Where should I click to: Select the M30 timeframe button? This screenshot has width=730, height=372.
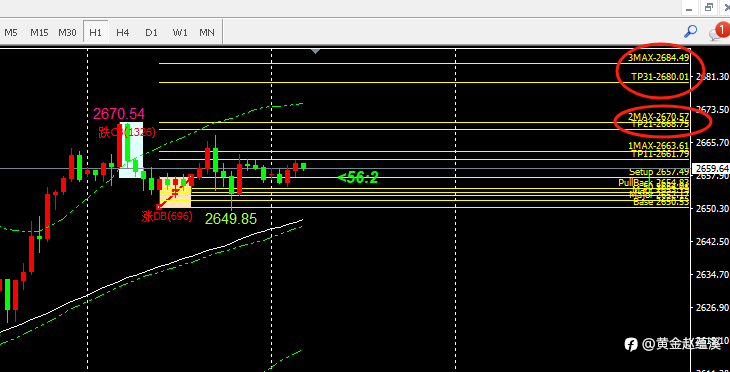tap(67, 32)
